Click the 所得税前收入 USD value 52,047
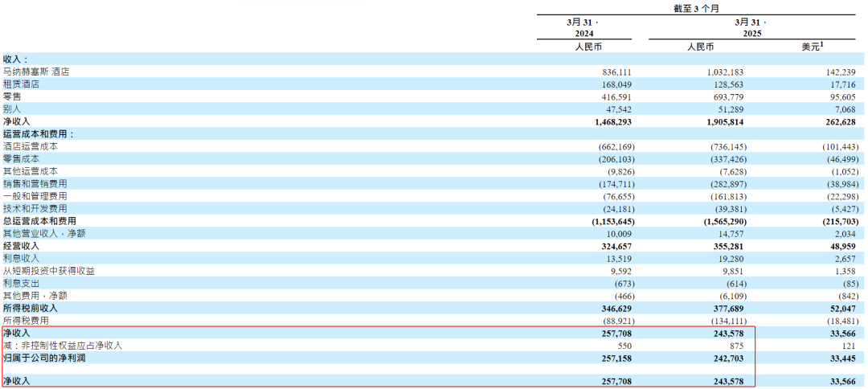The image size is (868, 389). coord(842,308)
